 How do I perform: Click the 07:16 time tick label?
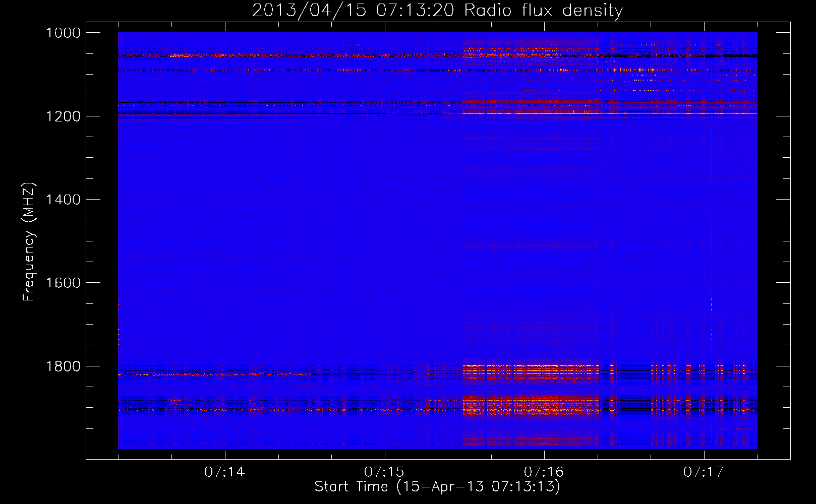pyautogui.click(x=544, y=472)
